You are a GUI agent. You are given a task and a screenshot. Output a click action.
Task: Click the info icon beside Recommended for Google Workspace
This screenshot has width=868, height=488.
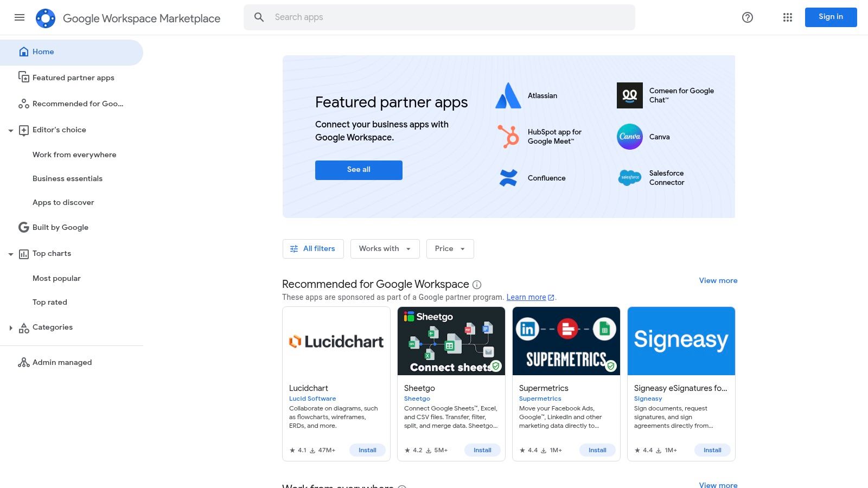click(477, 285)
